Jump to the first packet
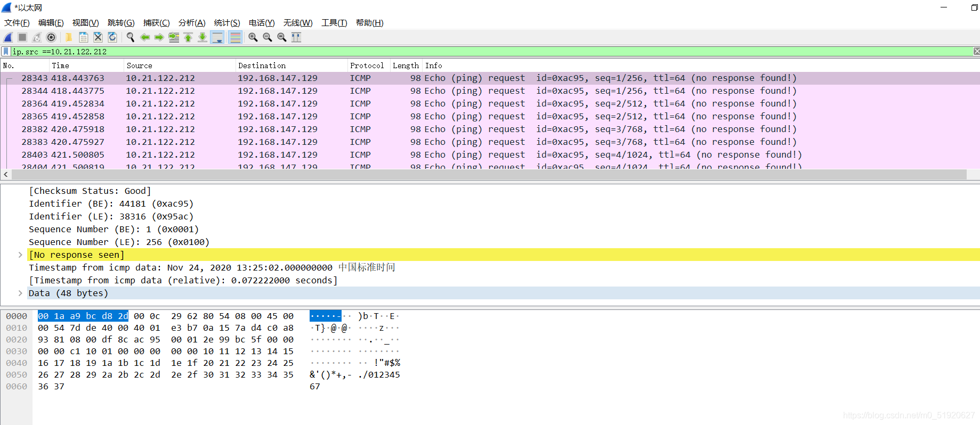The image size is (980, 425). tap(188, 37)
